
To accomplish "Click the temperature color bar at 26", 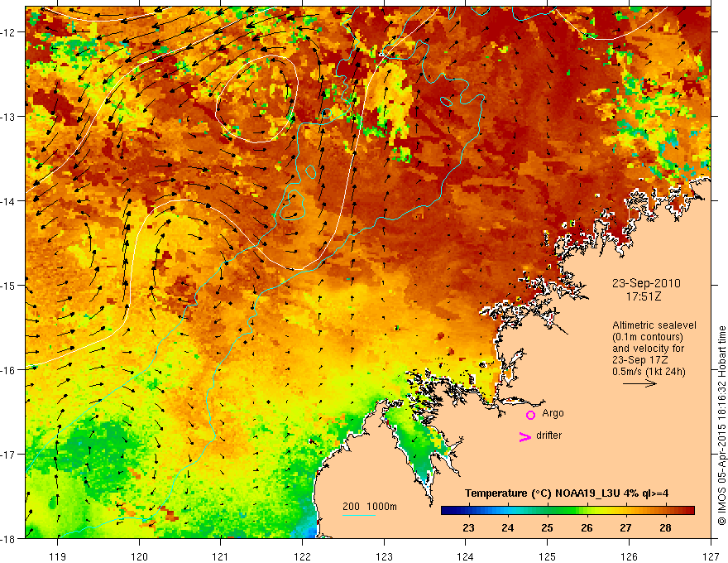I will 587,511.
